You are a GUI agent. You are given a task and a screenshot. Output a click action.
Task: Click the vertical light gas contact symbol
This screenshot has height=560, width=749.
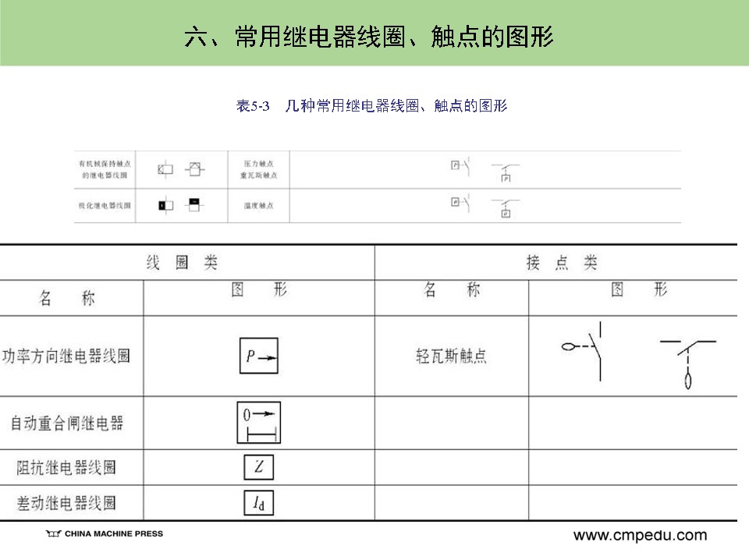point(584,350)
